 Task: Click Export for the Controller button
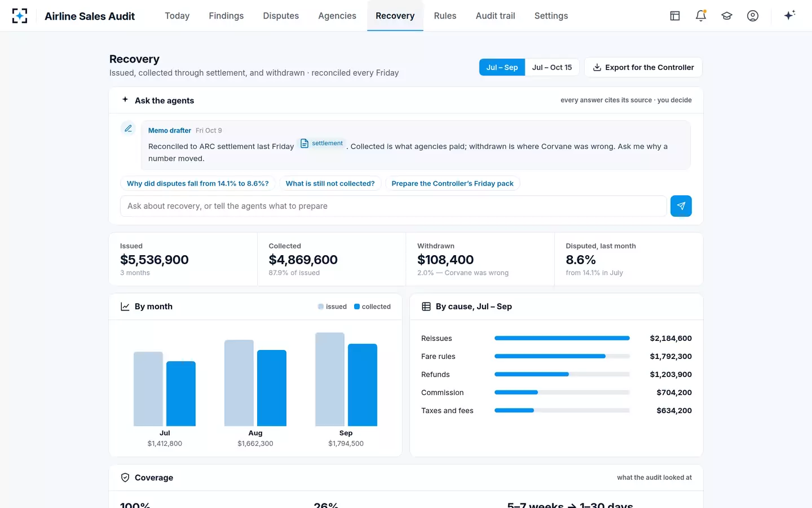(643, 67)
